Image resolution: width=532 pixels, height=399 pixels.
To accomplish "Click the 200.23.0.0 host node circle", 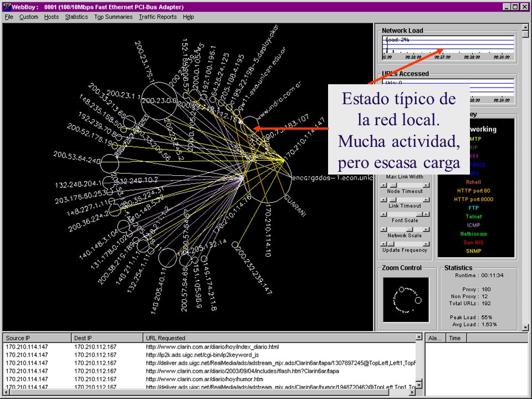I will [x=159, y=101].
